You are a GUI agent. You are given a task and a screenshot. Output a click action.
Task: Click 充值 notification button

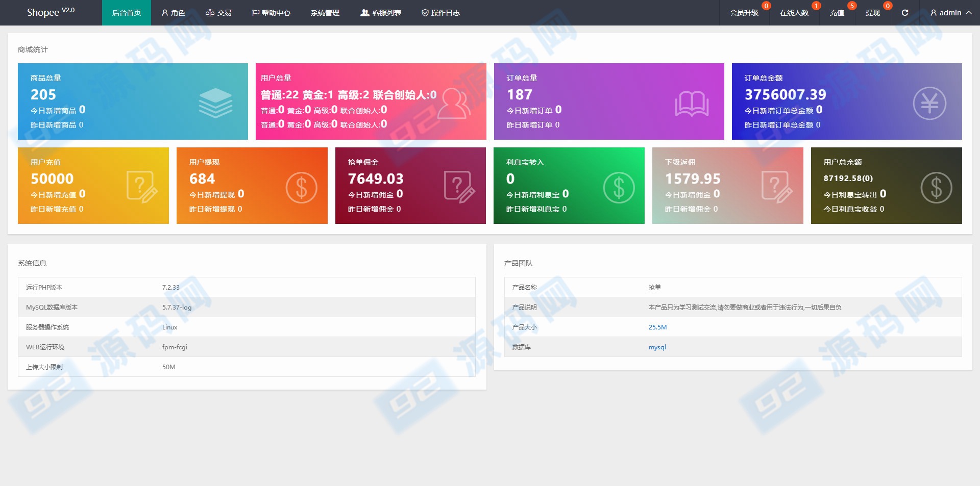[x=837, y=13]
